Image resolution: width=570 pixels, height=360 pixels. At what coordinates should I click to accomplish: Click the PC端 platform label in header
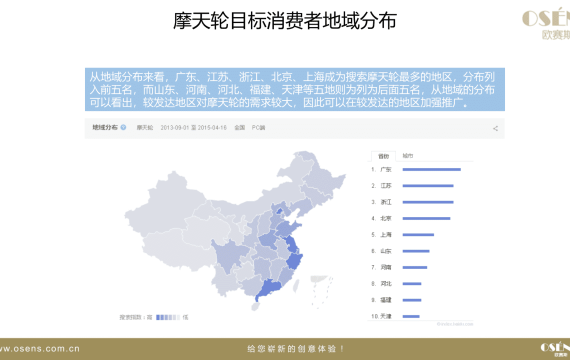pyautogui.click(x=258, y=128)
